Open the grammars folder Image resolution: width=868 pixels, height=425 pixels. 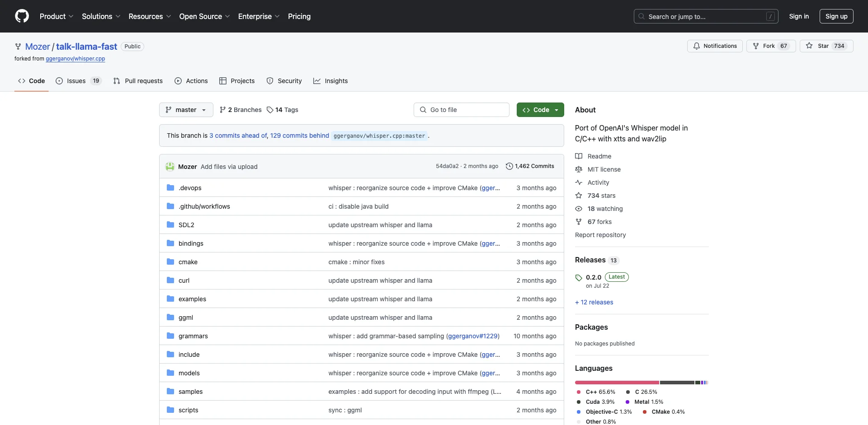(193, 336)
